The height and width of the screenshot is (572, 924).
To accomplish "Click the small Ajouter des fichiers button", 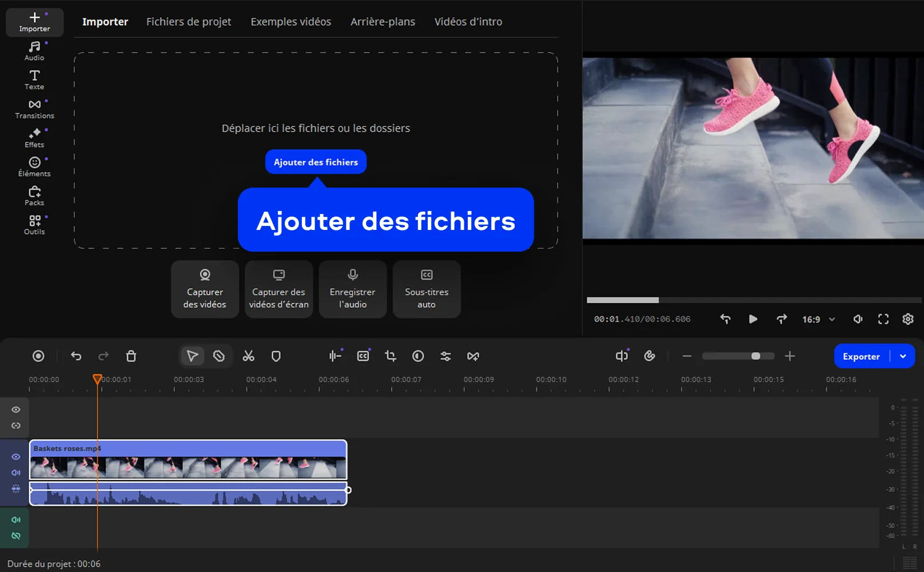I will click(316, 162).
